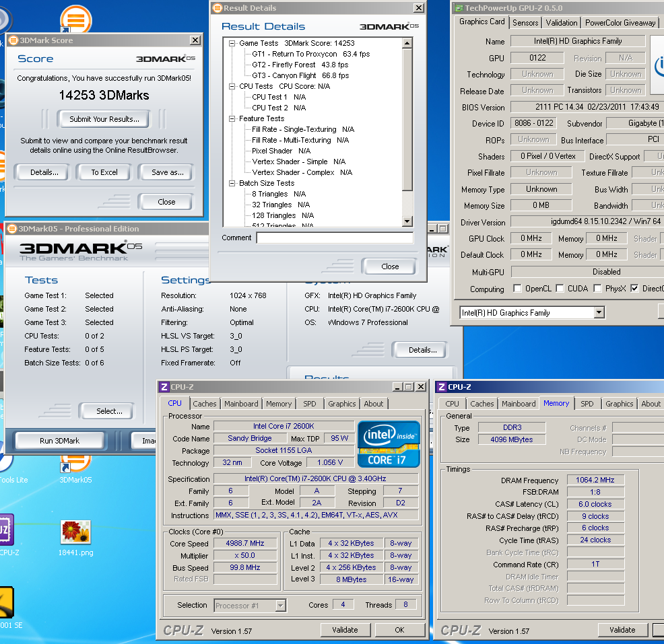This screenshot has height=644, width=664.
Task: Click the right CPU-Z window title icon
Action: click(x=442, y=387)
